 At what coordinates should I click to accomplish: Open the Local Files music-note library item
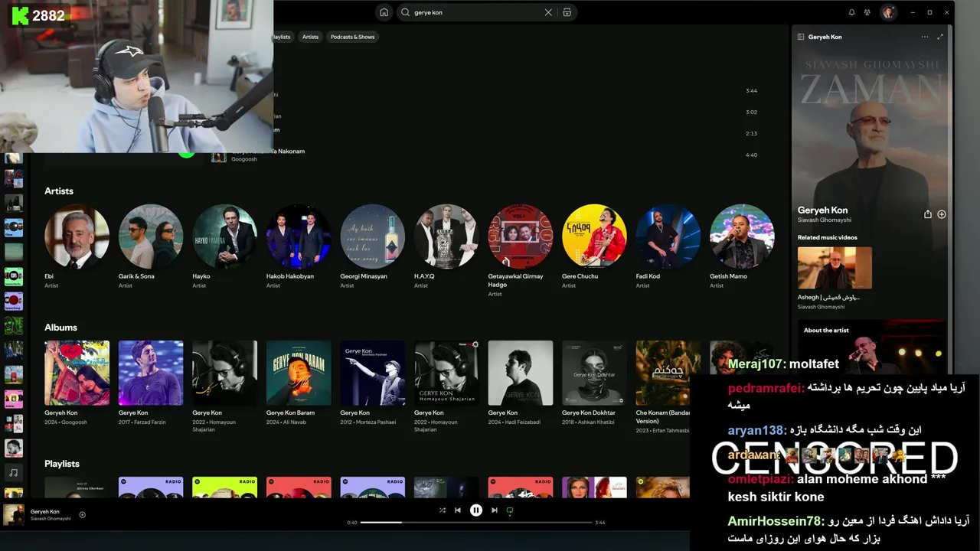[x=13, y=473]
